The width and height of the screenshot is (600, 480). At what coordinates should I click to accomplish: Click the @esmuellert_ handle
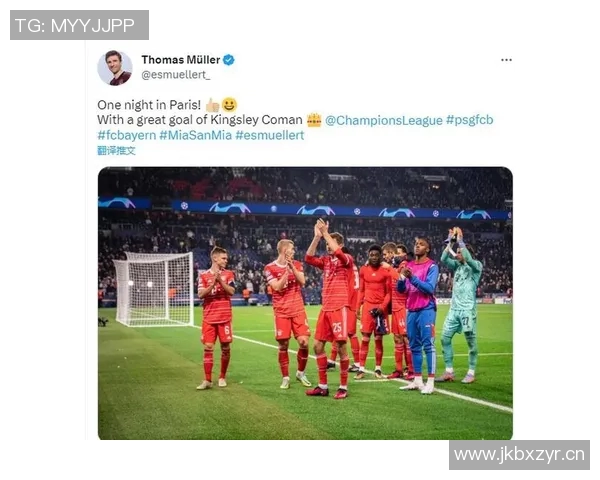[176, 75]
